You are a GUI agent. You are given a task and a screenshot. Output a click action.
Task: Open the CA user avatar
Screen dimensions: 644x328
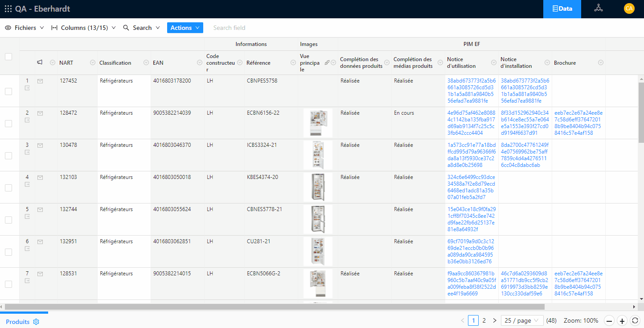pyautogui.click(x=629, y=8)
